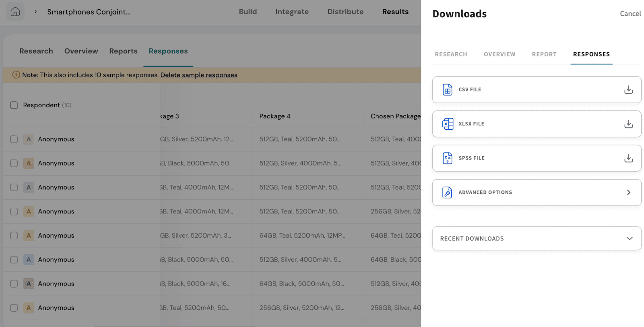Viewport: 644px width, 327px height.
Task: Open the Distribute section in top navigation
Action: tap(345, 12)
